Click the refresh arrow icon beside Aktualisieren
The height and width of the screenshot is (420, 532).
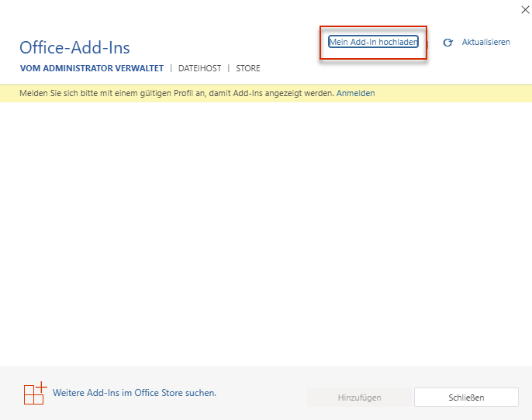pos(448,43)
